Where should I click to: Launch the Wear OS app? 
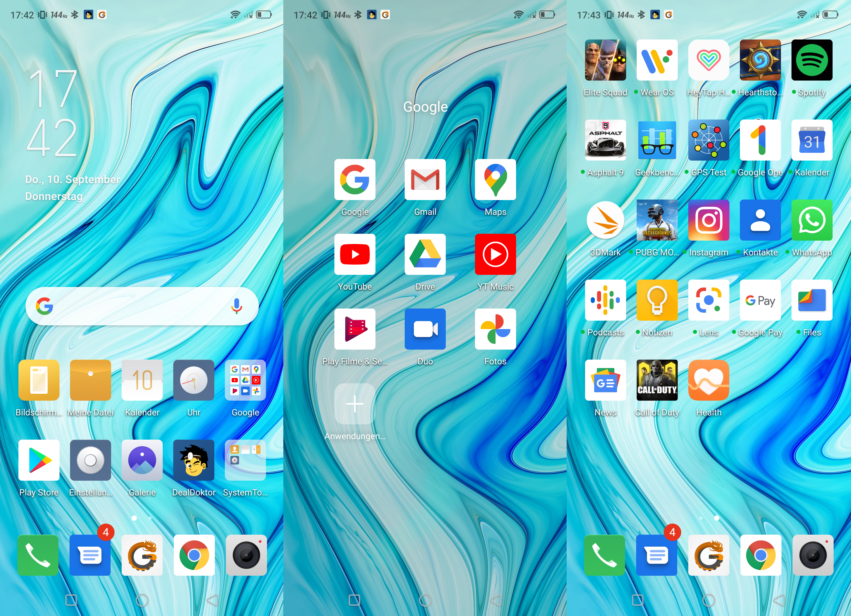657,60
